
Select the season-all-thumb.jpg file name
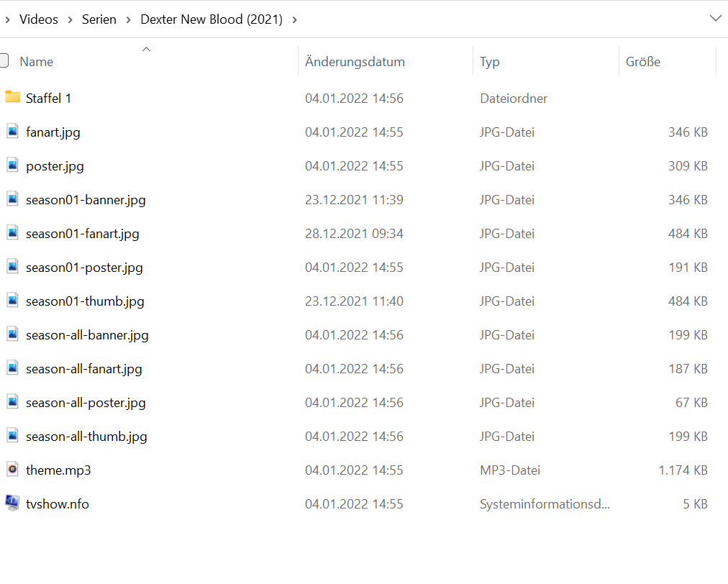[86, 437]
